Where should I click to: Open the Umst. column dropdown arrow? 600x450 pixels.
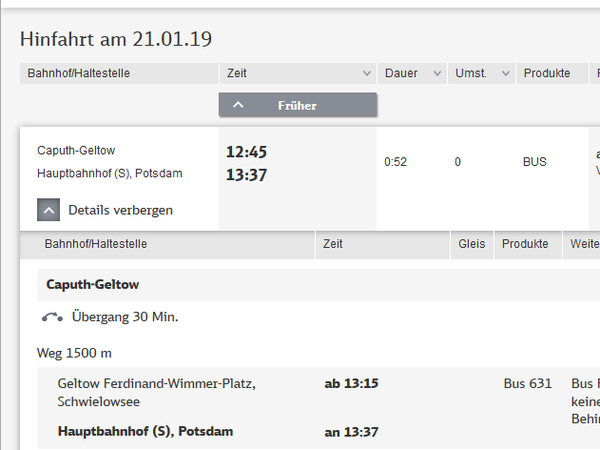(x=504, y=74)
